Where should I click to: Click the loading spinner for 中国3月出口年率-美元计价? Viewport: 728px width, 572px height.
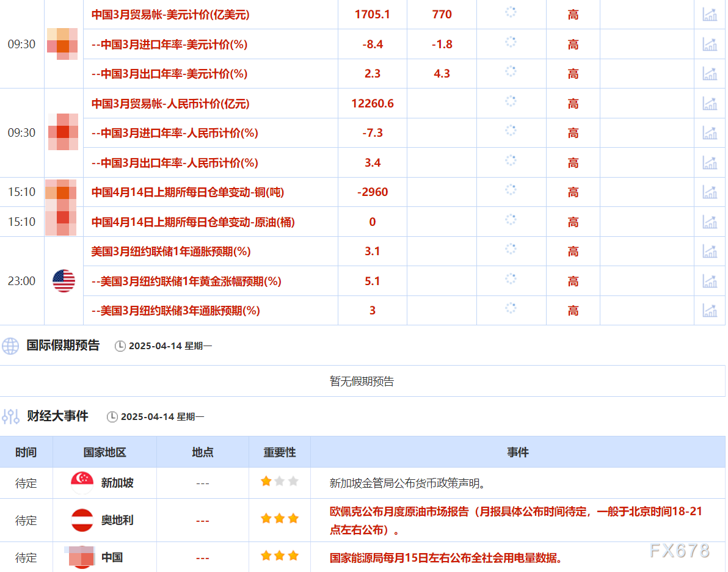point(511,74)
